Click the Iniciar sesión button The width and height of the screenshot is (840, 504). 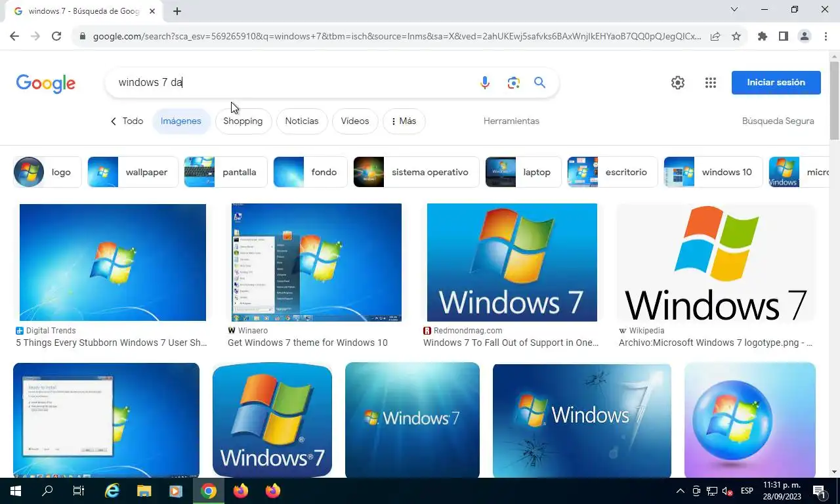pos(776,83)
